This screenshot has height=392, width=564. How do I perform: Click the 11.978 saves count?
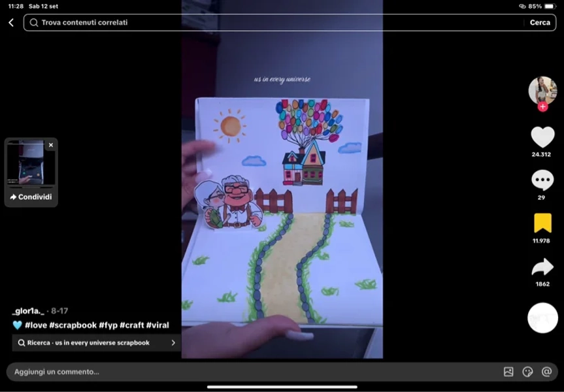541,241
